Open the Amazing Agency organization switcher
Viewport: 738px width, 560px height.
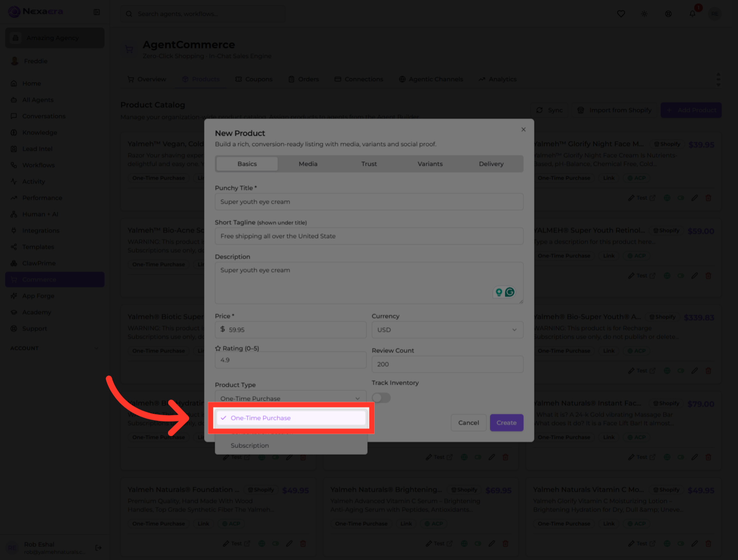click(x=55, y=38)
